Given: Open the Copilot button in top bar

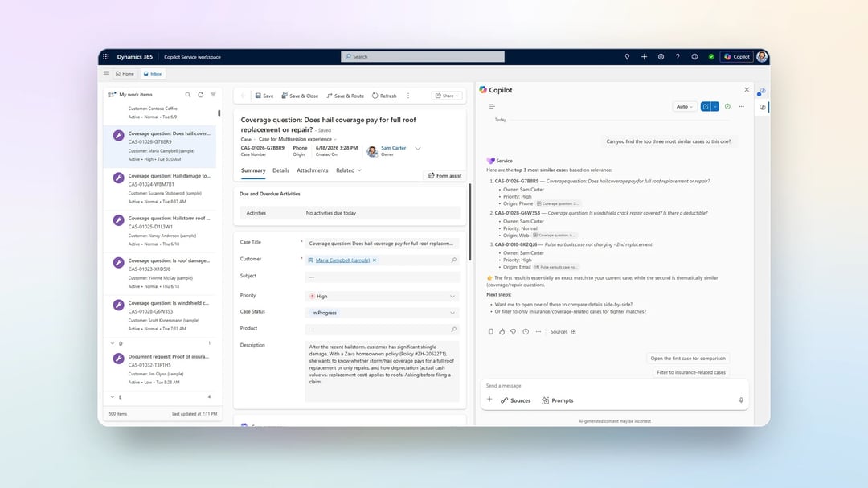Looking at the screenshot, I should coord(737,56).
